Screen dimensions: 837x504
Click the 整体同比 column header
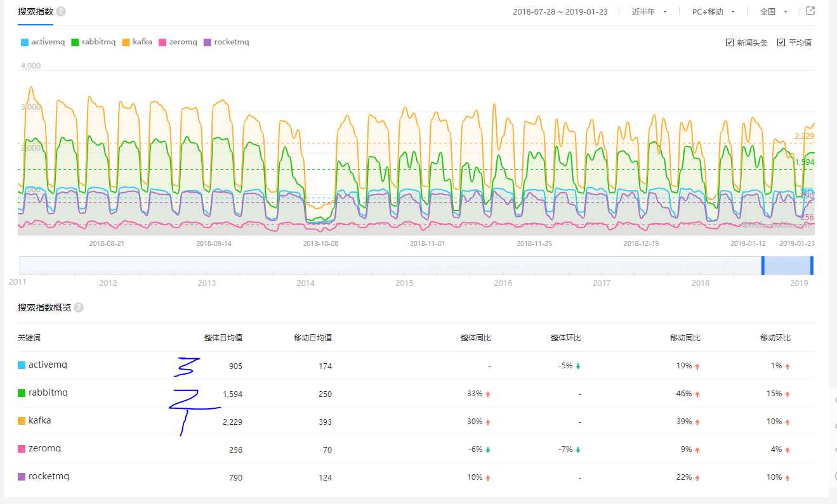pyautogui.click(x=476, y=338)
